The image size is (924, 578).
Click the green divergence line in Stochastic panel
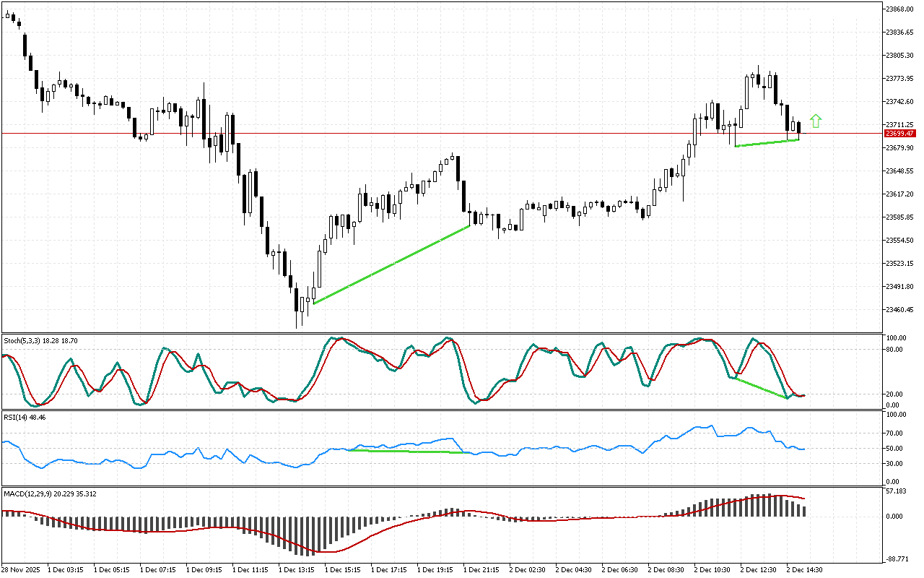coord(761,388)
